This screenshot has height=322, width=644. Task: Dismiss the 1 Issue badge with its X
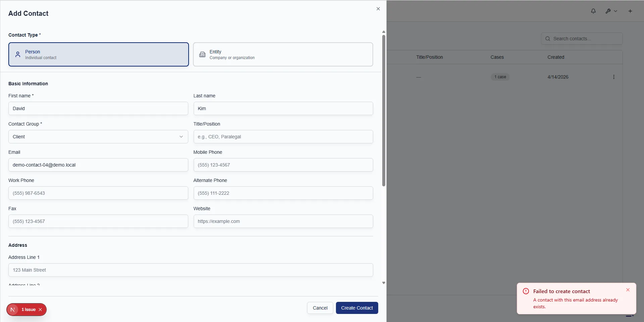point(40,310)
